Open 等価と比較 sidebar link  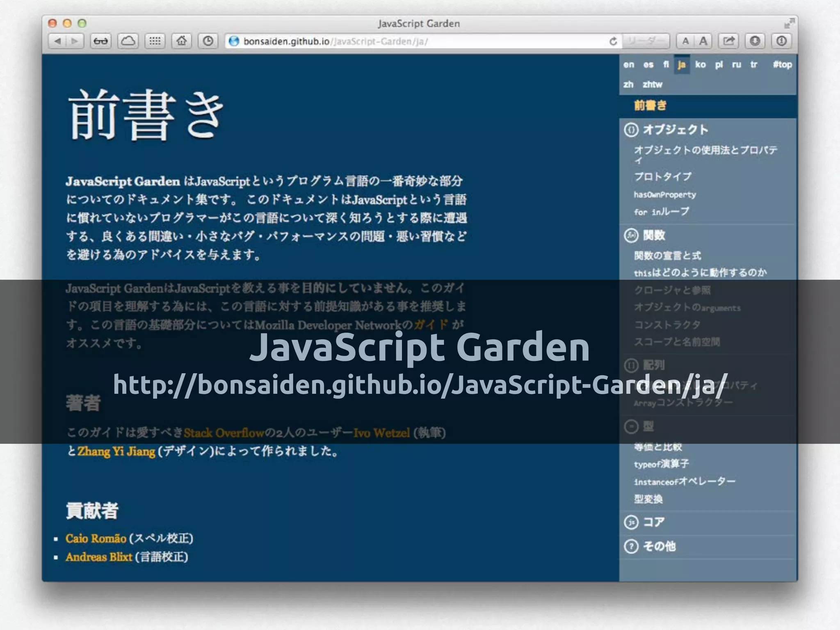(658, 447)
